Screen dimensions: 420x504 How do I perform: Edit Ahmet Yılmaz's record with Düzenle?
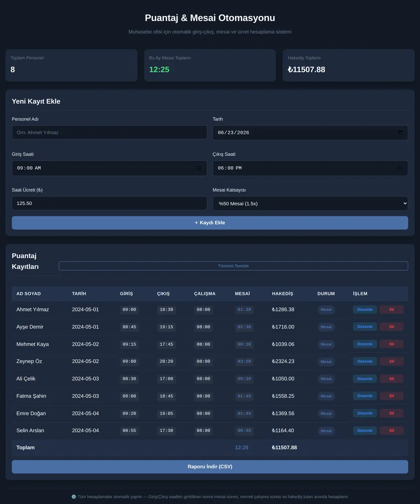coord(365,310)
